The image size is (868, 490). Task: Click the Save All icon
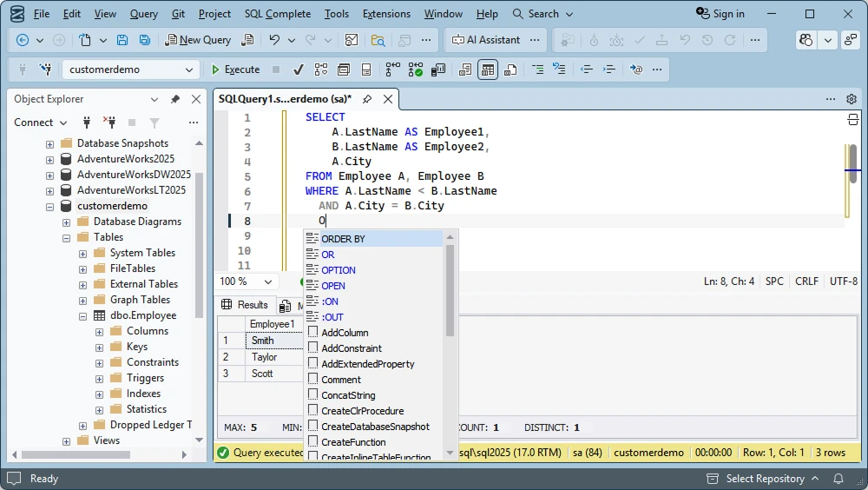[144, 40]
